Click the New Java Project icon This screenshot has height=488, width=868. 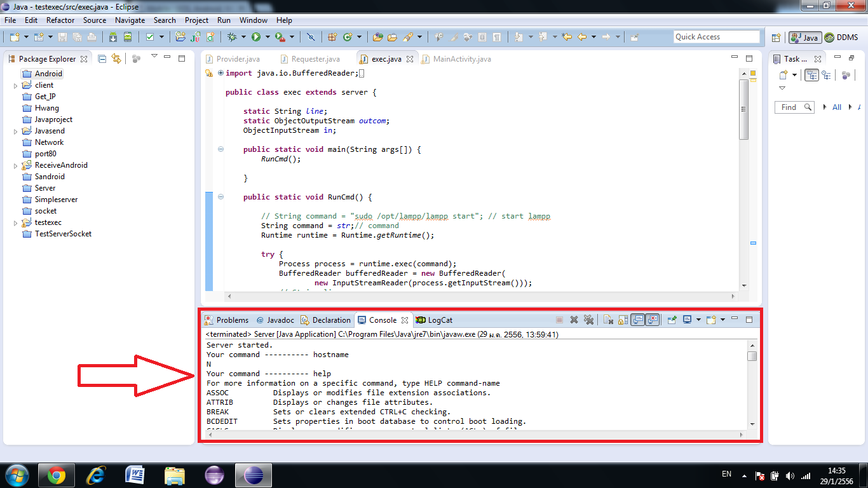pos(180,37)
